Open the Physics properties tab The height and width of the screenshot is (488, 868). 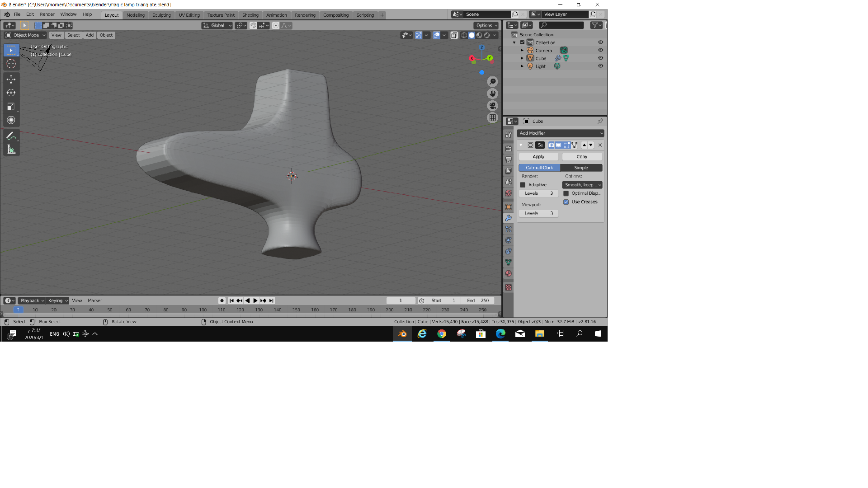[x=508, y=240]
